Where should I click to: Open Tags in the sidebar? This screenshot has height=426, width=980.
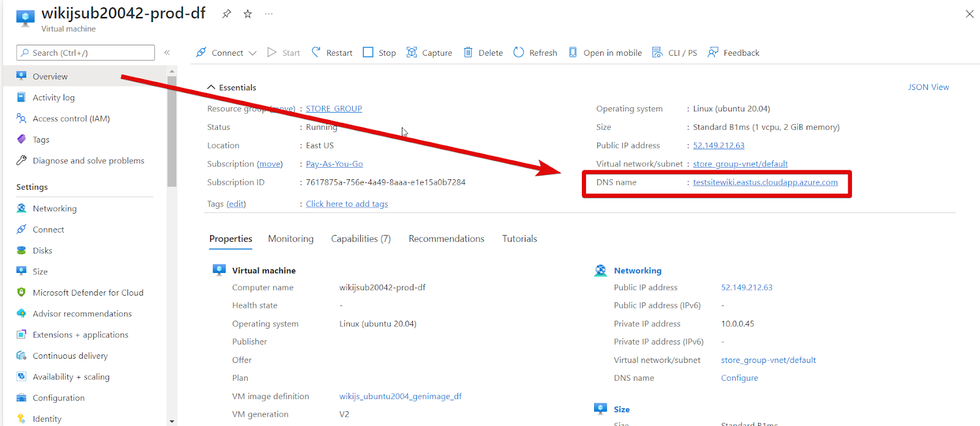coord(41,140)
